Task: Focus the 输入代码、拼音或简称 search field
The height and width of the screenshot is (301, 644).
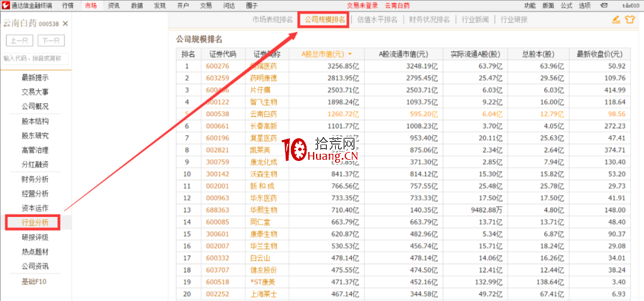Action: pos(35,59)
